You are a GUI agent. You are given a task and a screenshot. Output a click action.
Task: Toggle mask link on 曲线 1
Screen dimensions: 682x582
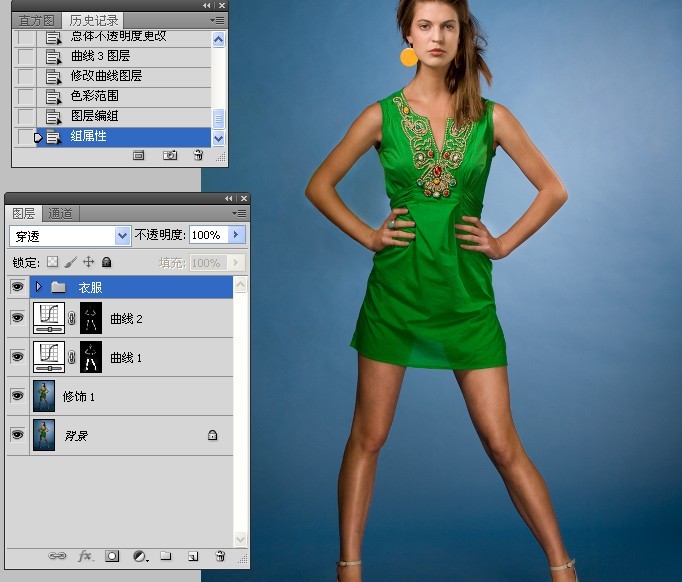(x=72, y=357)
